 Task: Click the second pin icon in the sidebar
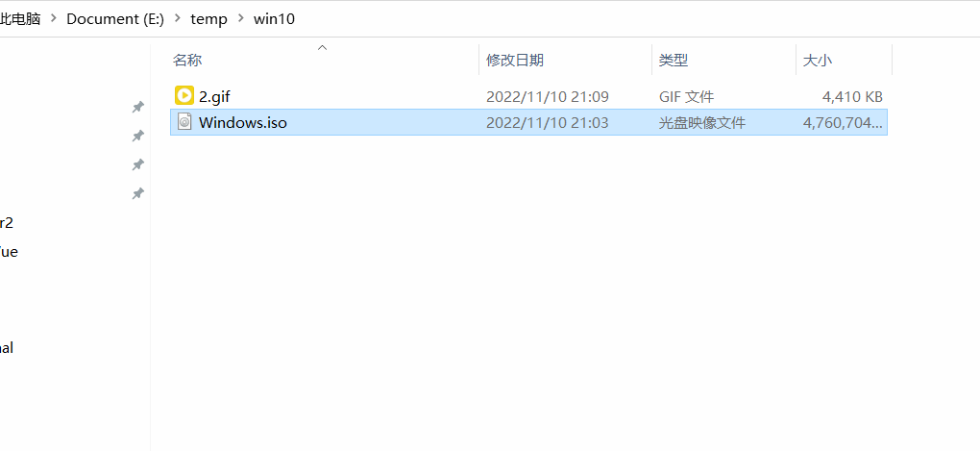coord(138,136)
